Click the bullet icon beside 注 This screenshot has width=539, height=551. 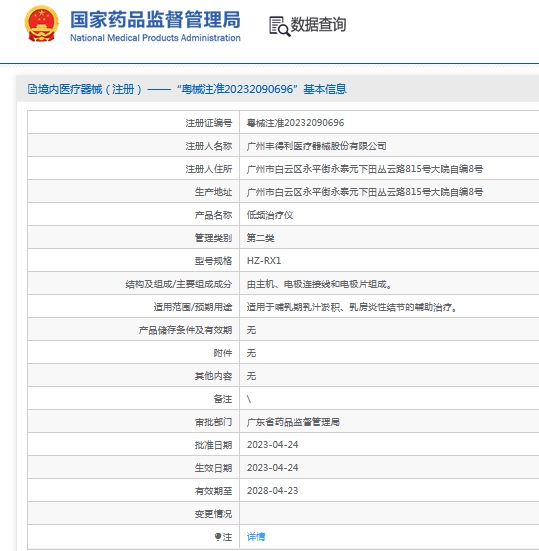click(x=218, y=537)
